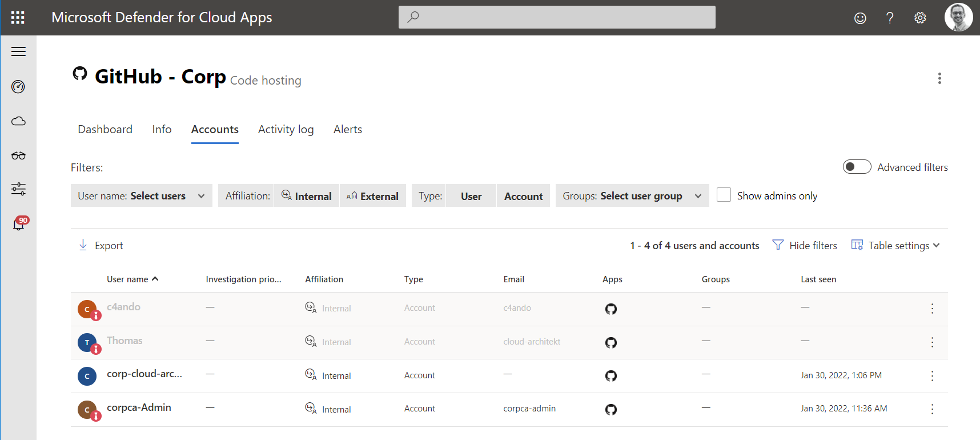Open row actions menu for corp-cloud-arc
Image resolution: width=980 pixels, height=440 pixels.
tap(932, 376)
